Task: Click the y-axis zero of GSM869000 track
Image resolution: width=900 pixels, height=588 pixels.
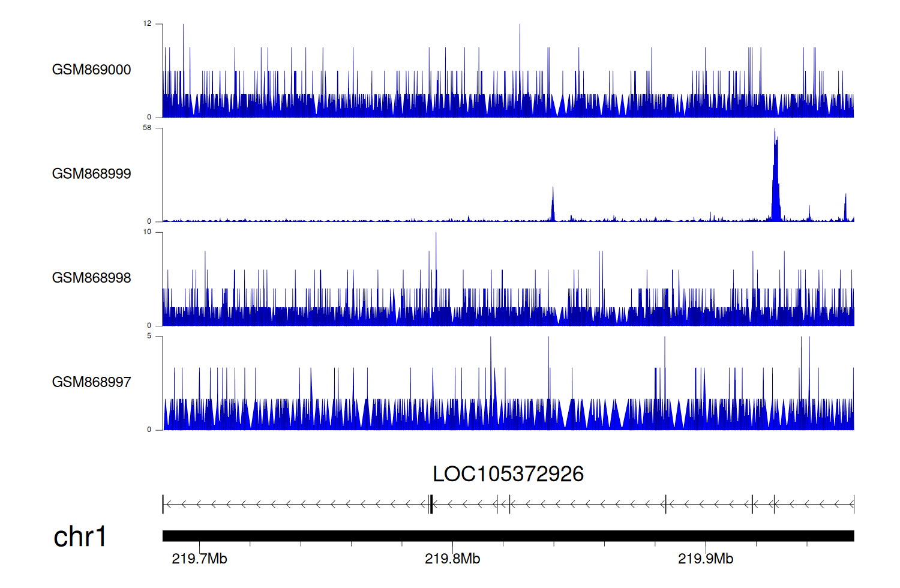Action: point(149,117)
